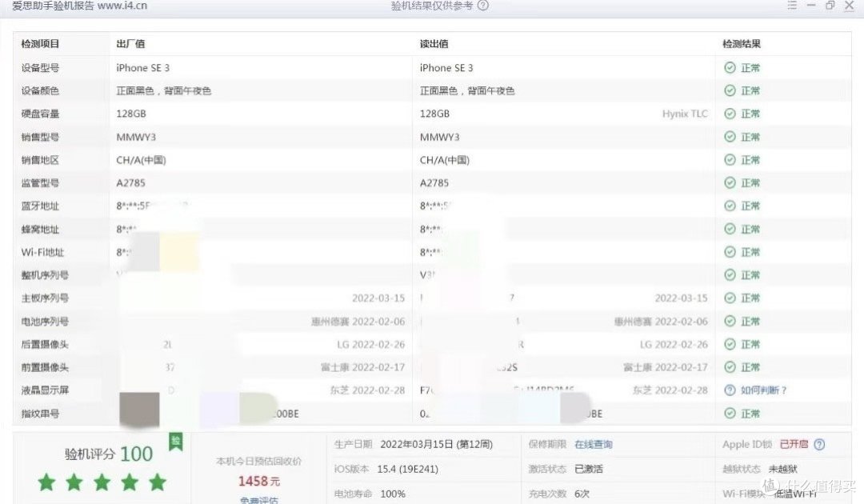Image resolution: width=864 pixels, height=504 pixels.
Task: Click the 未越狱 jailbreak status
Action: pos(783,470)
